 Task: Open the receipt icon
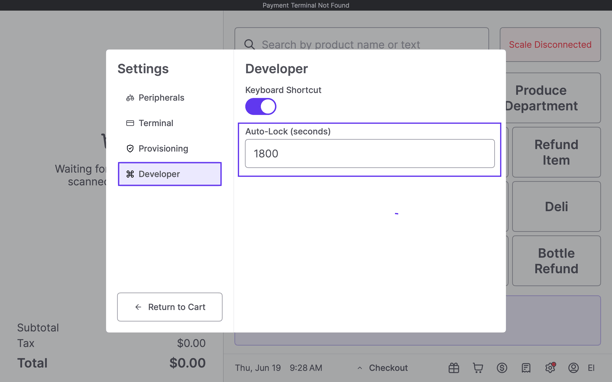(526, 368)
